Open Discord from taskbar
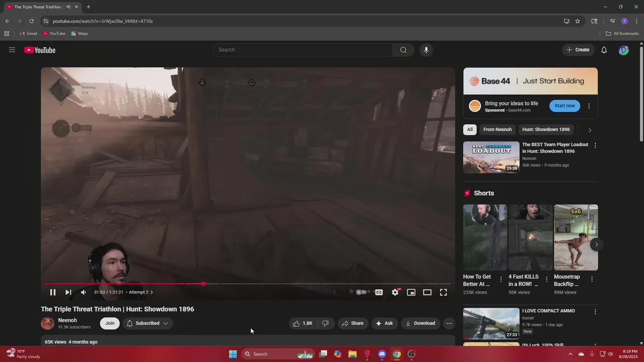This screenshot has height=362, width=644. click(x=382, y=354)
